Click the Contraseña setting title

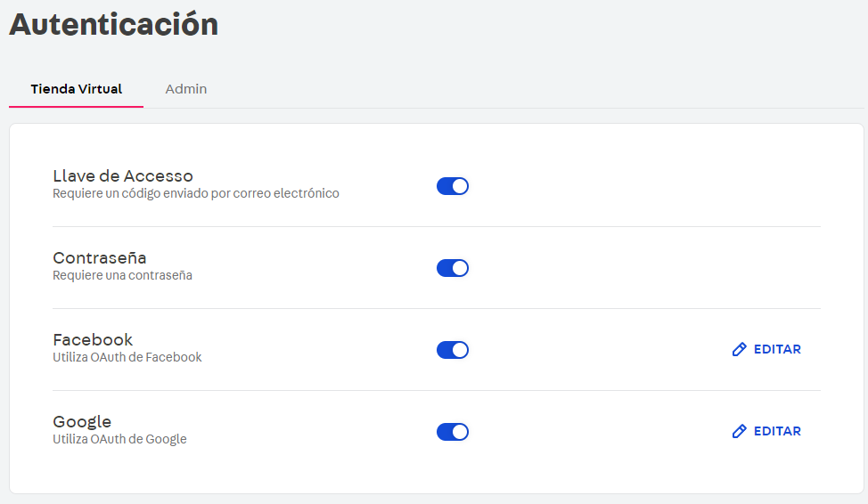[x=99, y=257]
